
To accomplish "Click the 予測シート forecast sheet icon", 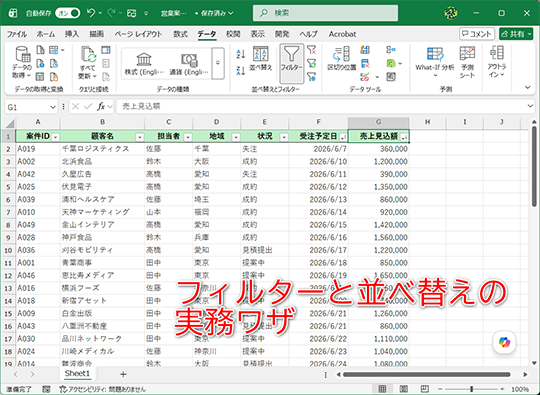I will (467, 62).
